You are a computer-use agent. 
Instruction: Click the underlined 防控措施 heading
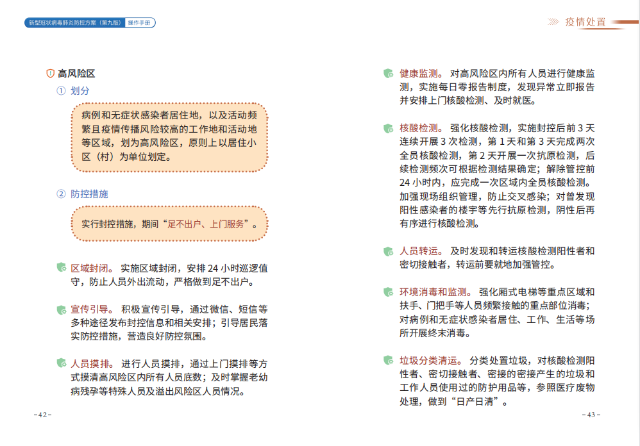(x=90, y=192)
